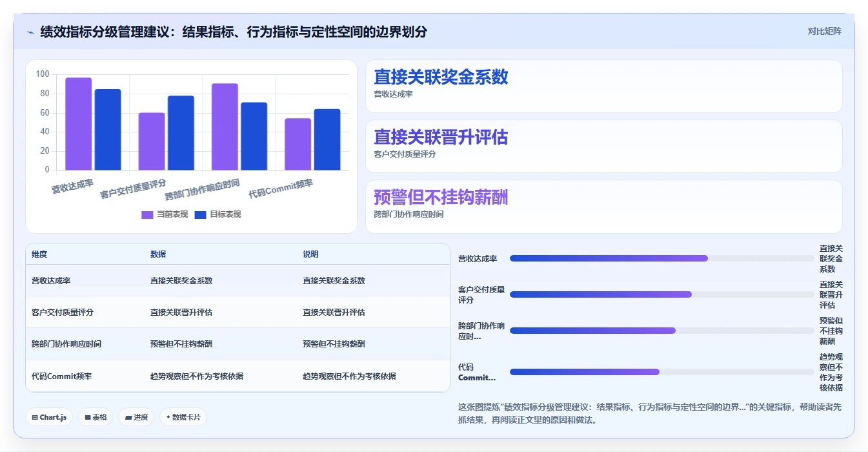Click the 表格 tag

point(96,417)
